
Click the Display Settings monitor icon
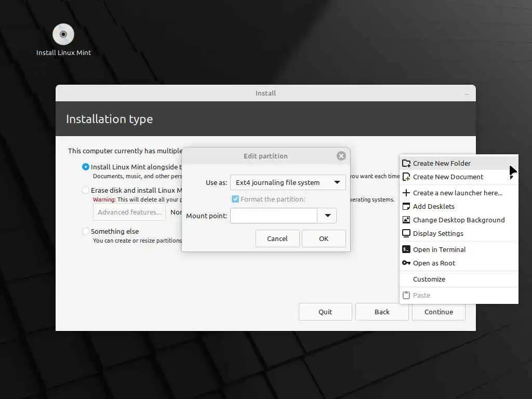click(x=406, y=234)
